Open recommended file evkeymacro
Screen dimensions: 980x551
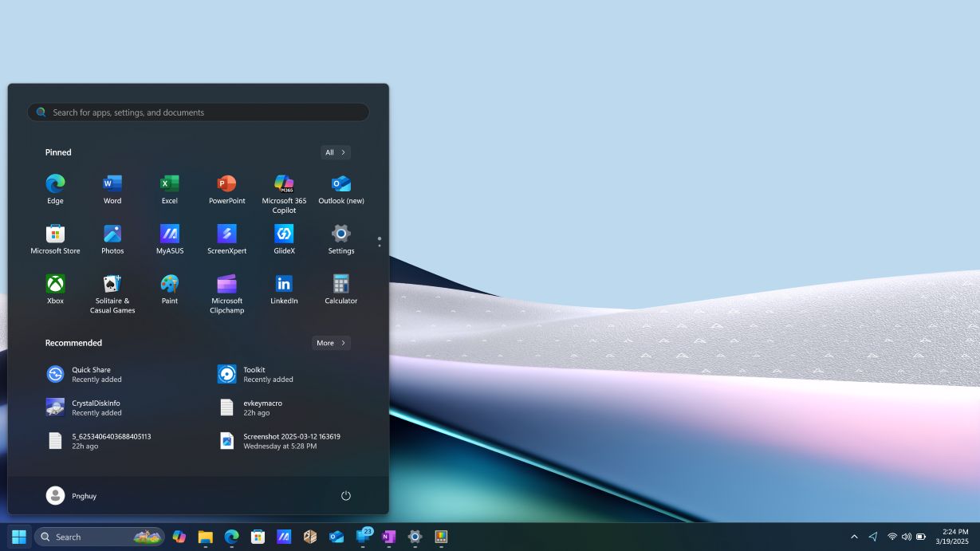262,407
